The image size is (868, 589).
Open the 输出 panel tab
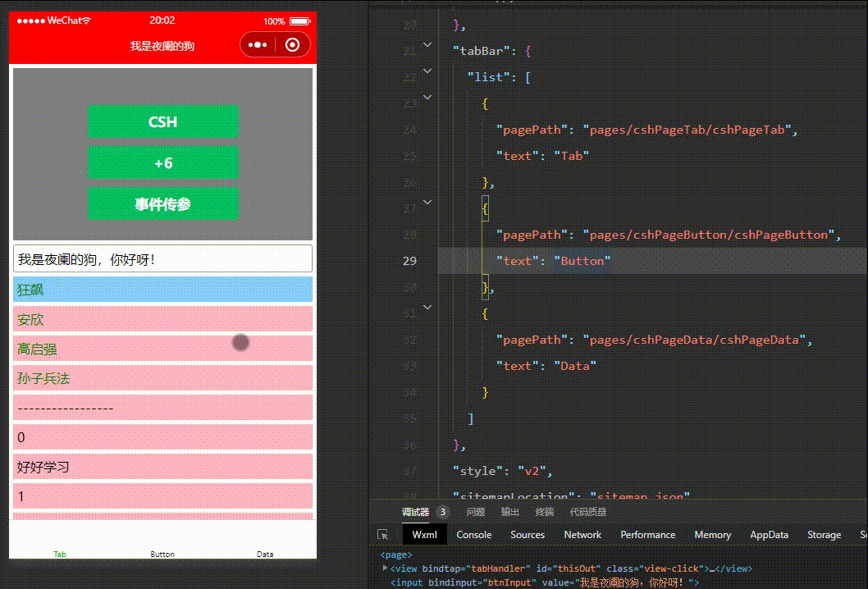[x=509, y=512]
